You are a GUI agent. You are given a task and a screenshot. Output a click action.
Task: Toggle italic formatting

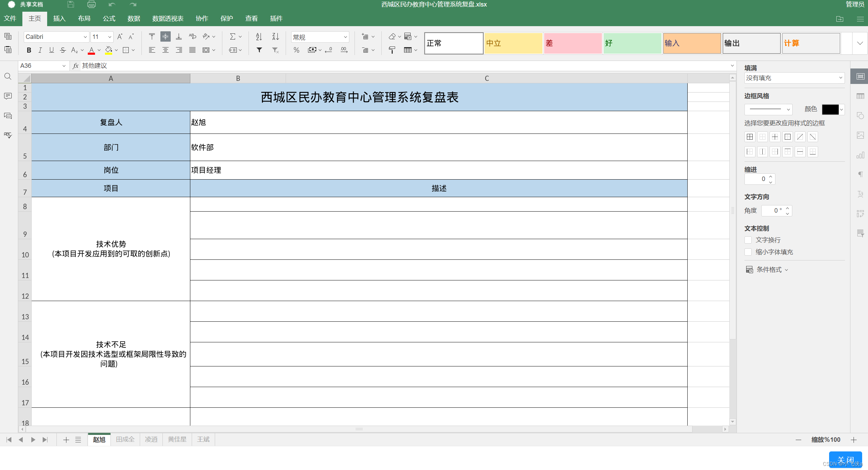40,50
